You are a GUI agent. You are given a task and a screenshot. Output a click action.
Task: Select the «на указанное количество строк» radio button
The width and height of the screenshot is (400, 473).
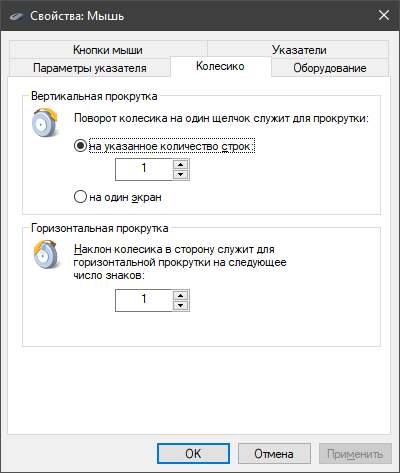(80, 146)
